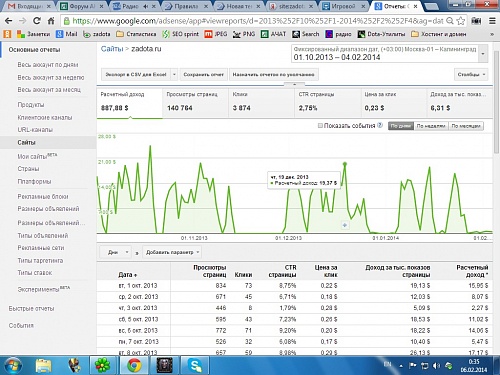
Task: Click the page vertical scrollbar
Action: [x=496, y=100]
